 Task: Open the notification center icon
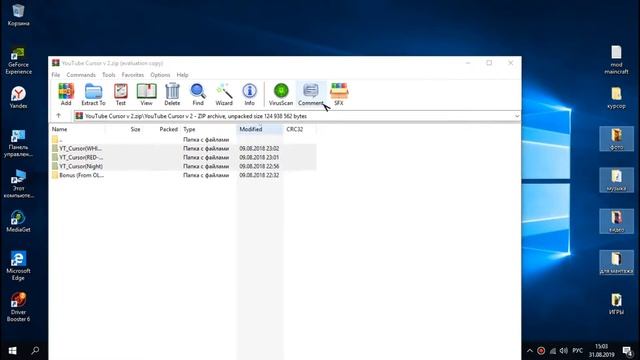coord(628,351)
